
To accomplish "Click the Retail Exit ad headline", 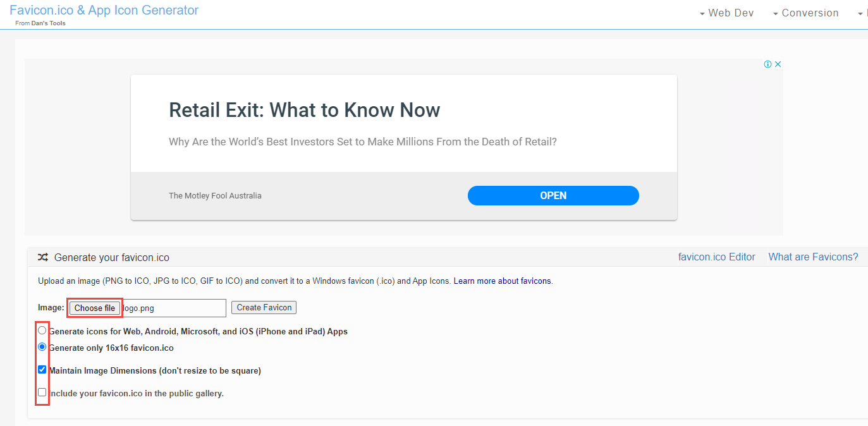I will [x=304, y=110].
